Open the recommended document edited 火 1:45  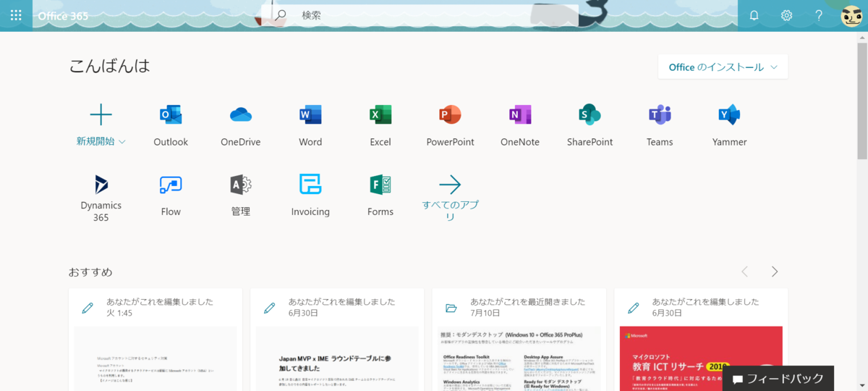[x=156, y=340]
